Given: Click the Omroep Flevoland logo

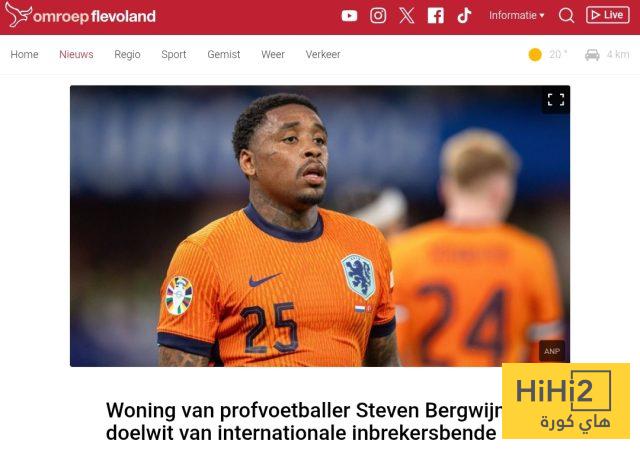Looking at the screenshot, I should pyautogui.click(x=80, y=16).
